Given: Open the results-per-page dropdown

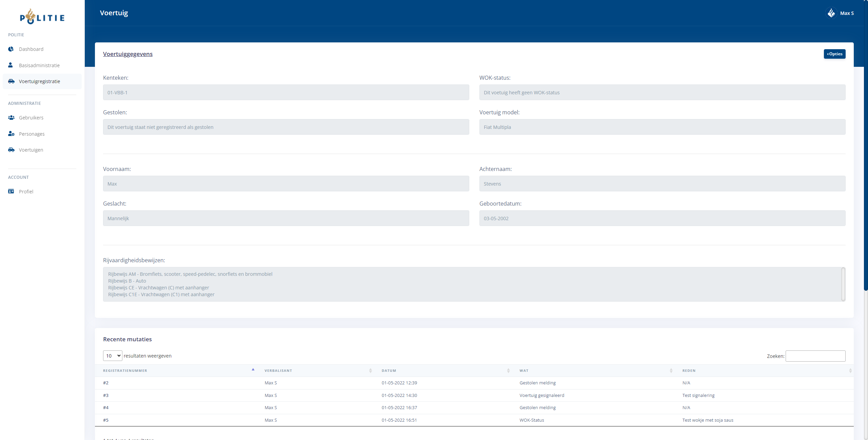Looking at the screenshot, I should [x=113, y=356].
